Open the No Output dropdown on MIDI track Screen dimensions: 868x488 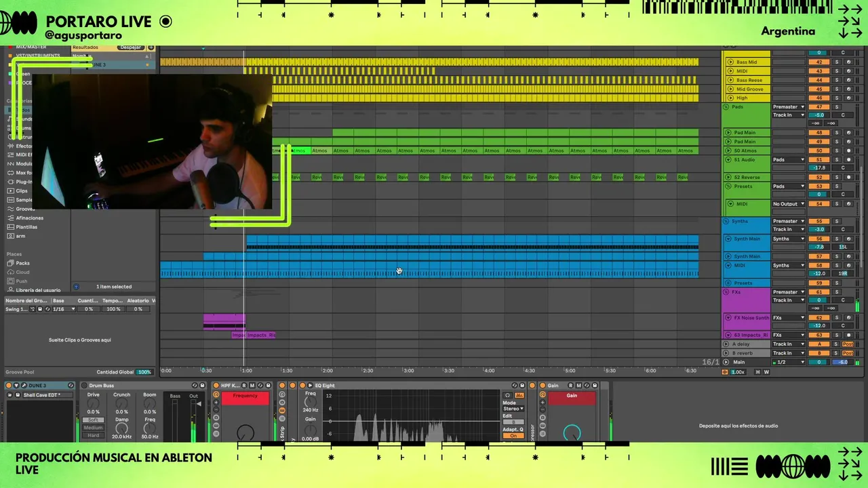[788, 203]
